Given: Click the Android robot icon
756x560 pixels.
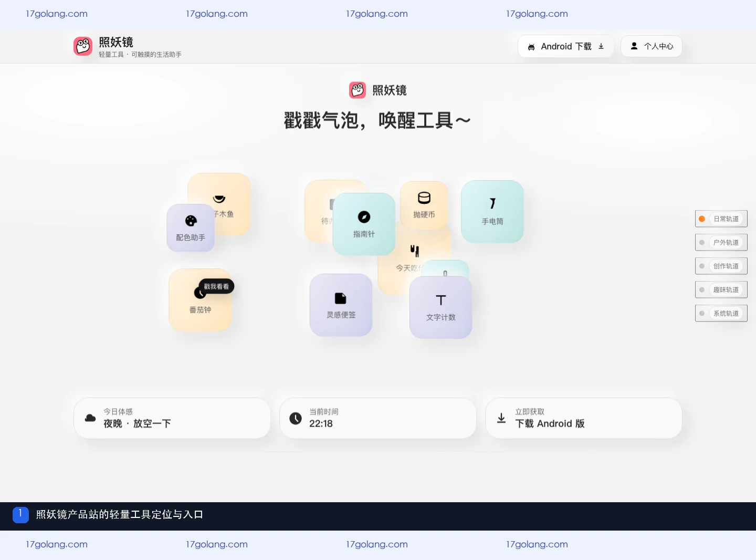Looking at the screenshot, I should (531, 47).
